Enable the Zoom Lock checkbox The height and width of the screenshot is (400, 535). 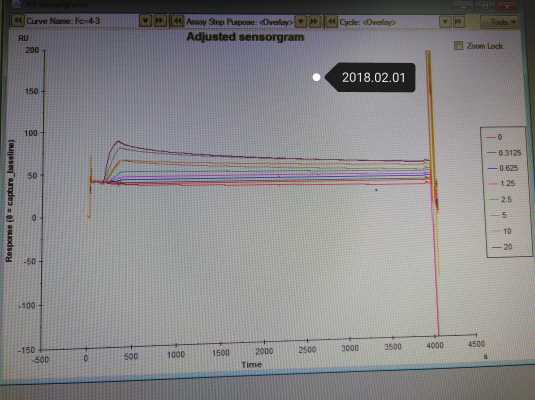pyautogui.click(x=459, y=45)
